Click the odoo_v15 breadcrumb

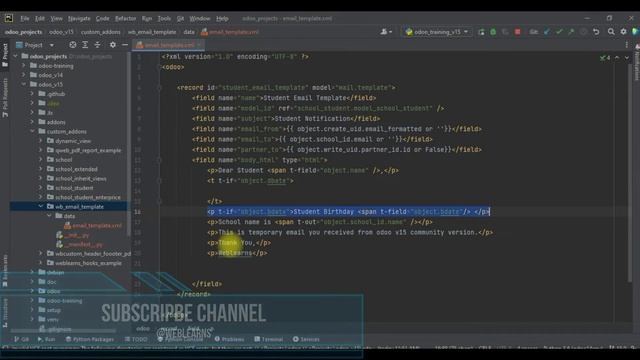(x=61, y=32)
